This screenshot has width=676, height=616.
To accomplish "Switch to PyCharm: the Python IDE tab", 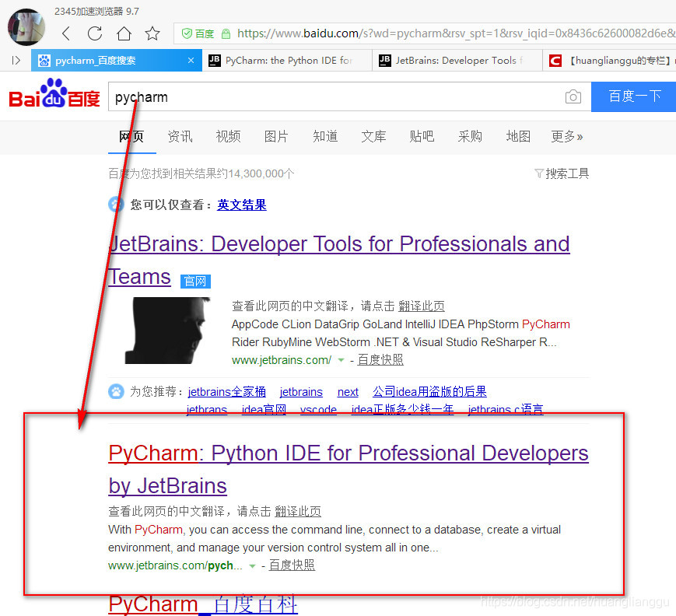I will (x=287, y=61).
